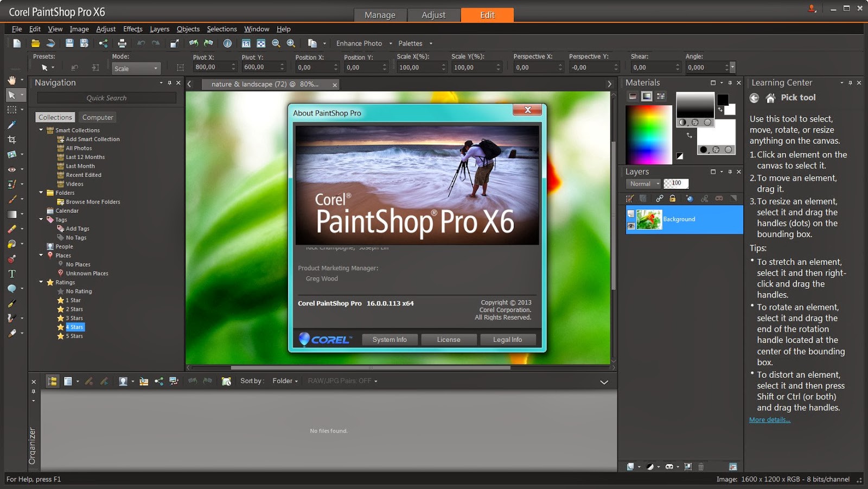This screenshot has width=868, height=489.
Task: Switch to the Manage workspace tab
Action: (380, 15)
